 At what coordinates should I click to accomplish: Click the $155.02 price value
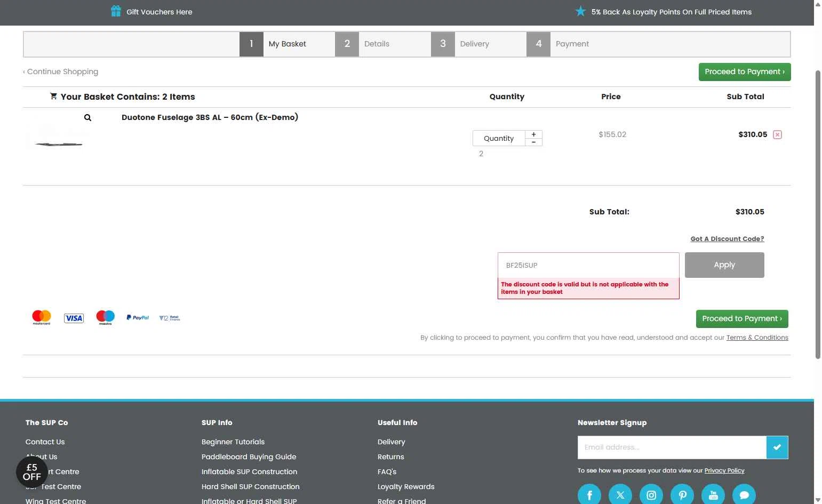pyautogui.click(x=612, y=134)
